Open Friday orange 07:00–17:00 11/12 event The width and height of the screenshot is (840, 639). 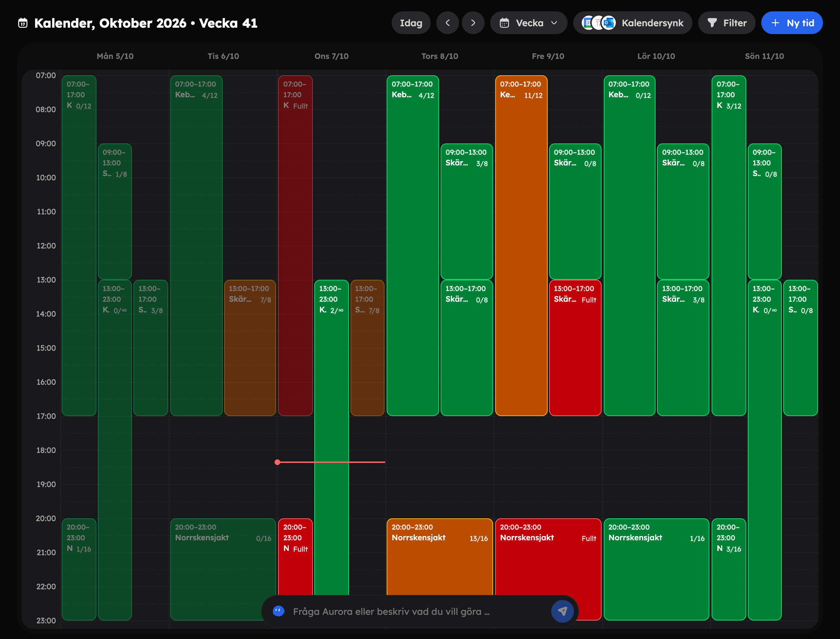pos(521,245)
